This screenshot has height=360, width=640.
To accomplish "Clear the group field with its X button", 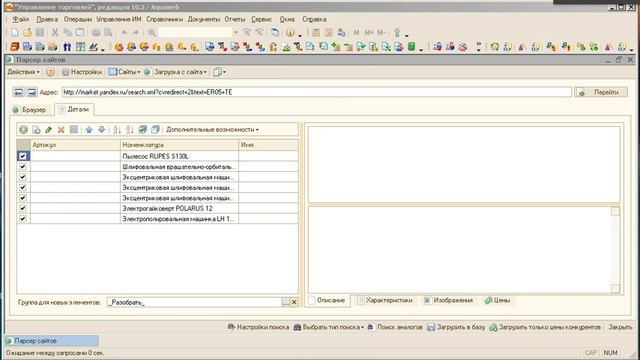I will point(294,302).
